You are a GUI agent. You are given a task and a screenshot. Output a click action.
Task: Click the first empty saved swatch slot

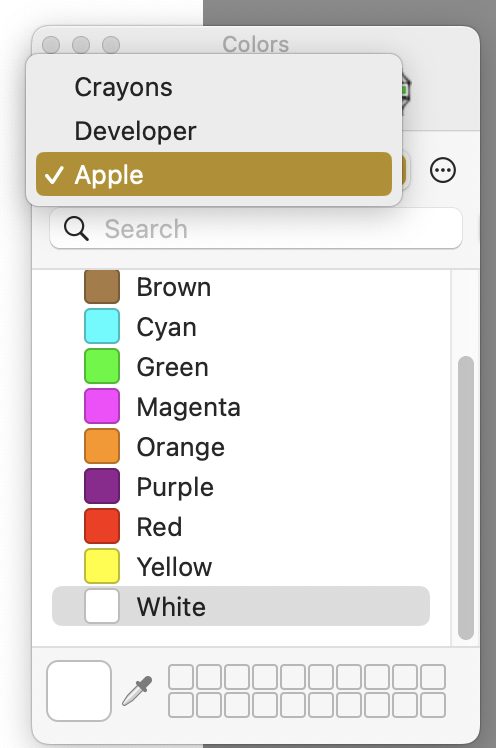[181, 677]
